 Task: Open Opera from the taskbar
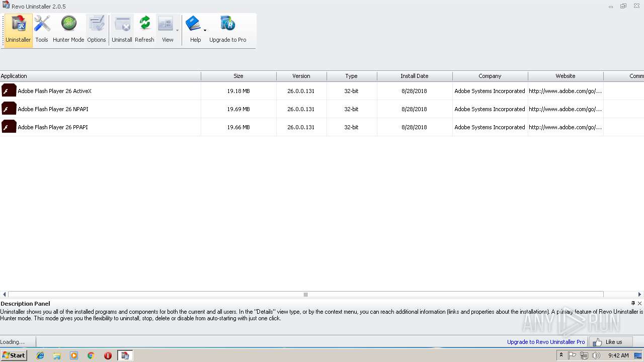tap(108, 355)
